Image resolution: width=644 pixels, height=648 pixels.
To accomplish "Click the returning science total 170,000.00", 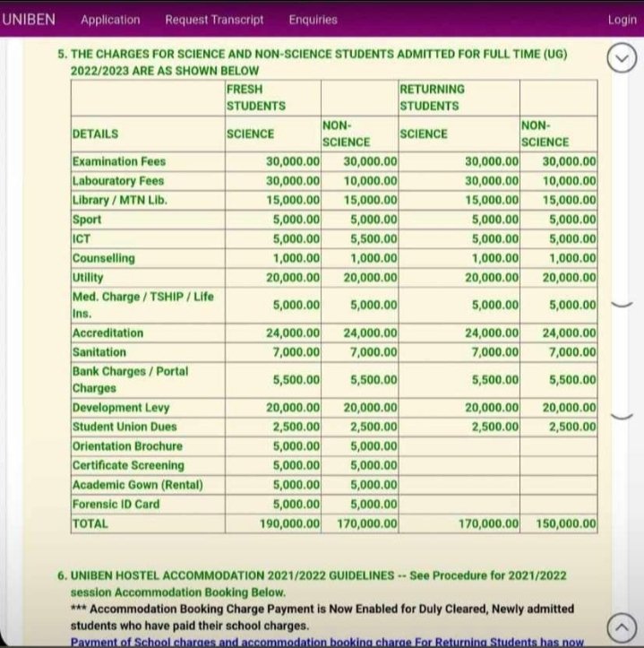I will click(x=489, y=523).
